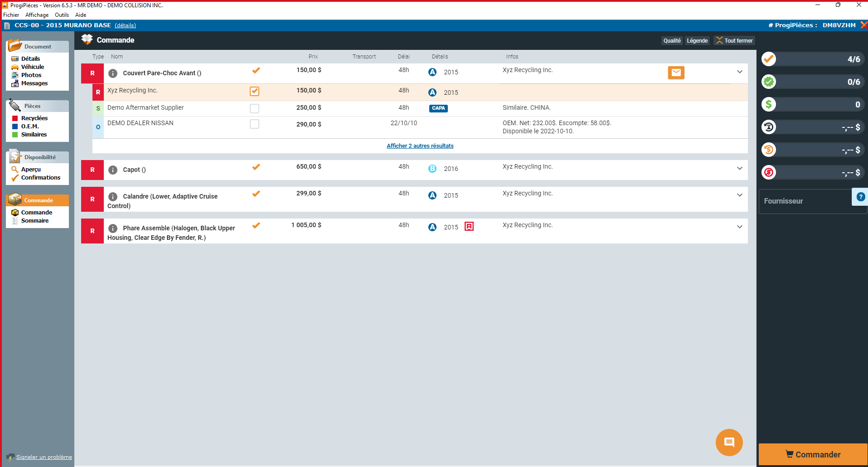The image size is (868, 467).
Task: Click info icon for Couvert Pare-Choc Avant
Action: tap(113, 73)
